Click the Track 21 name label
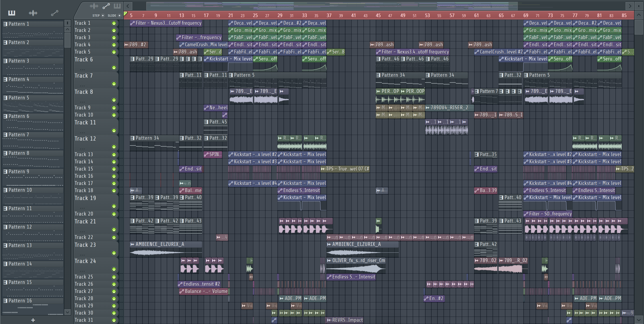Viewport: 644px width, 324px height. tap(85, 221)
